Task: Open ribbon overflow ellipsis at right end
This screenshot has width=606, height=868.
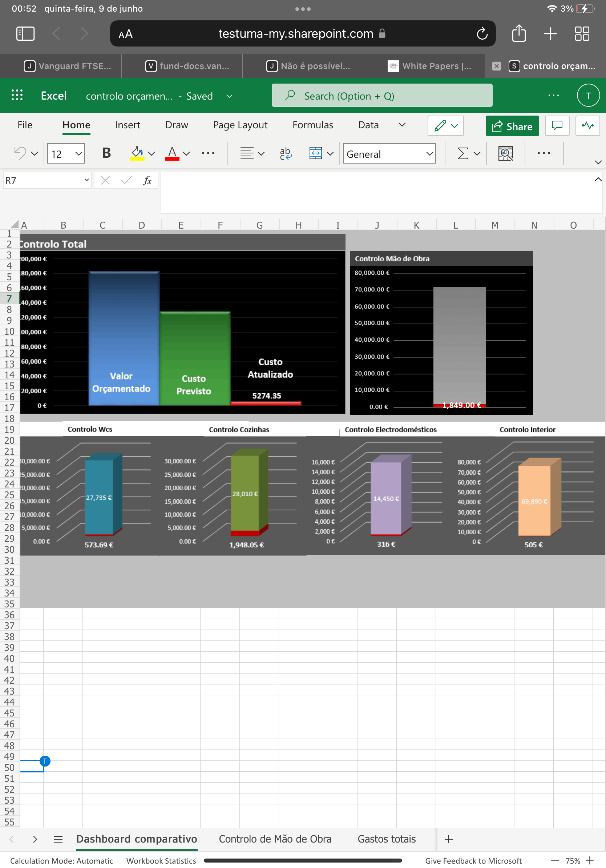Action: (544, 153)
